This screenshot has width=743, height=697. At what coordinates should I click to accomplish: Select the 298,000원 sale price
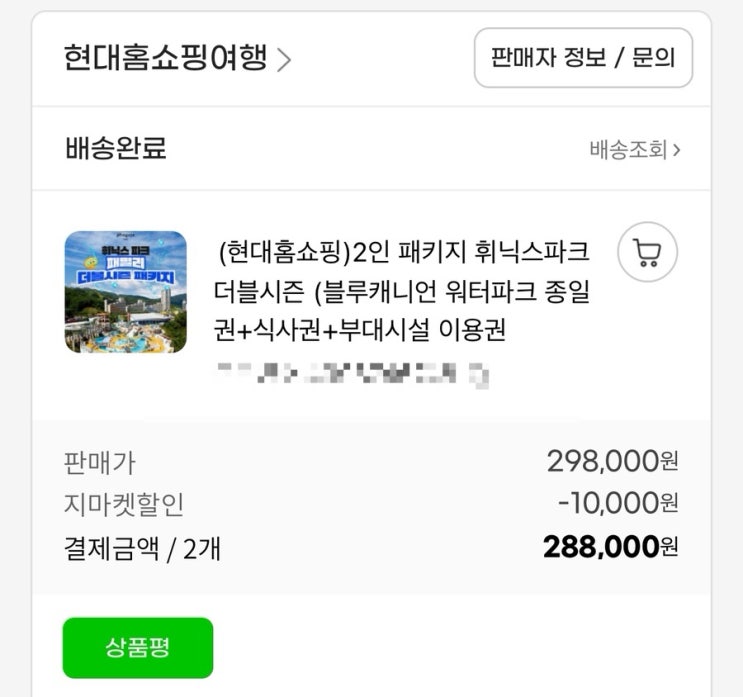[x=612, y=461]
